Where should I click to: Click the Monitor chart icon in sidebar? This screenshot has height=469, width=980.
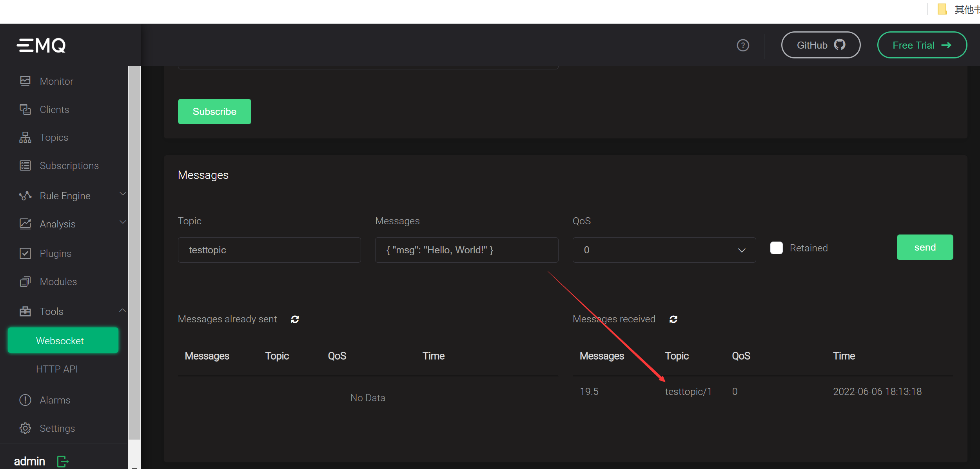[25, 81]
